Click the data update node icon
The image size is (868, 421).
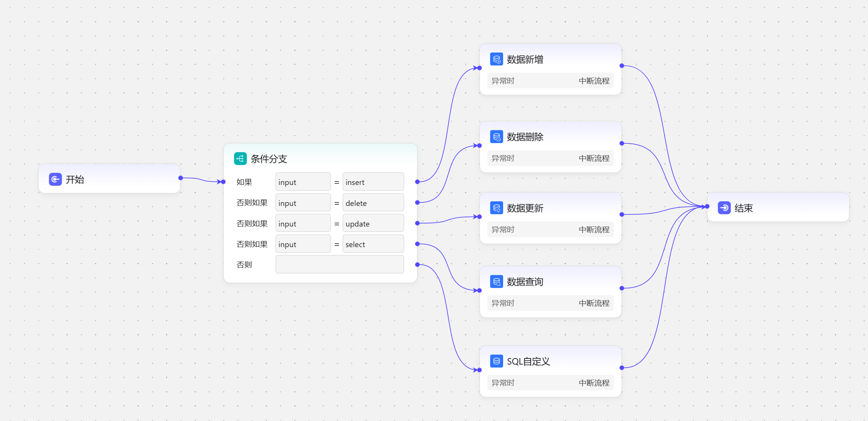click(496, 208)
